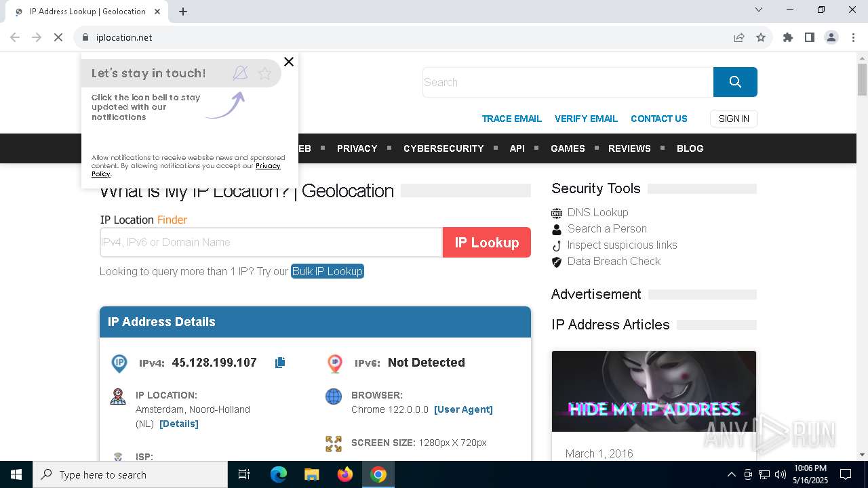
Task: Click the IP Lookup button
Action: click(487, 242)
